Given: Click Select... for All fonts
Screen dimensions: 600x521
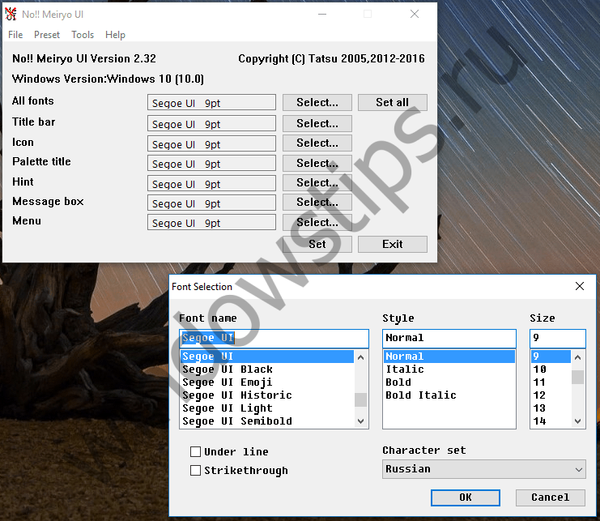Looking at the screenshot, I should (x=317, y=103).
